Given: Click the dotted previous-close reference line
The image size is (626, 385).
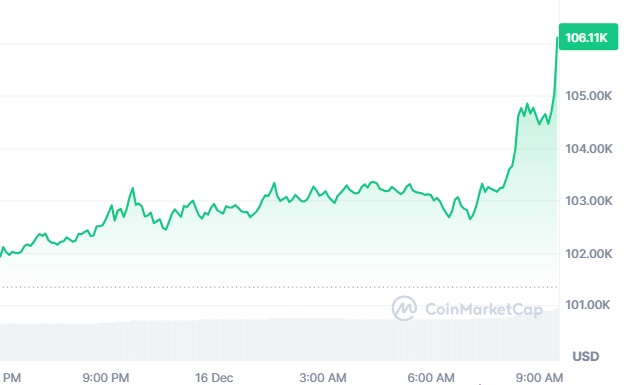Looking at the screenshot, I should [279, 287].
